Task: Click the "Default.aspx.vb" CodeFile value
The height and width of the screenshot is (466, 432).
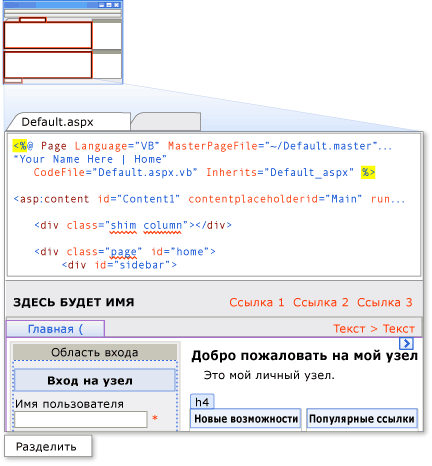Action: [x=145, y=172]
